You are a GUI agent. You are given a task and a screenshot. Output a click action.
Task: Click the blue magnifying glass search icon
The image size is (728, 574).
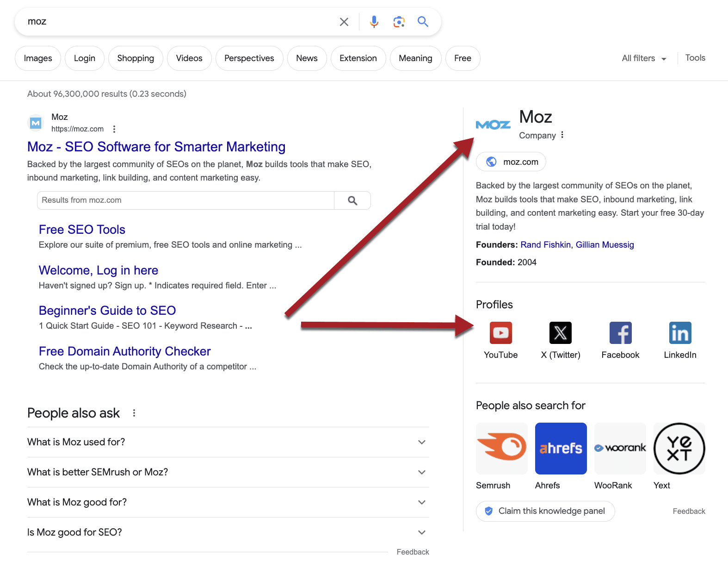pos(423,22)
